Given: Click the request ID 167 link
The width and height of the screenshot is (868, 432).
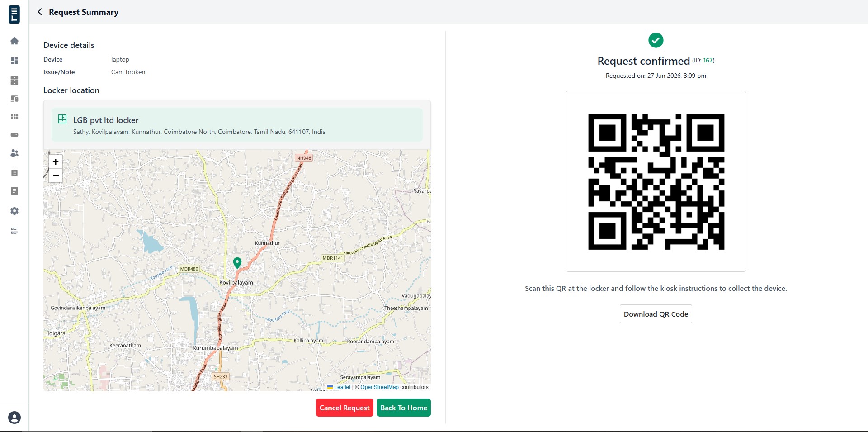Looking at the screenshot, I should [708, 60].
